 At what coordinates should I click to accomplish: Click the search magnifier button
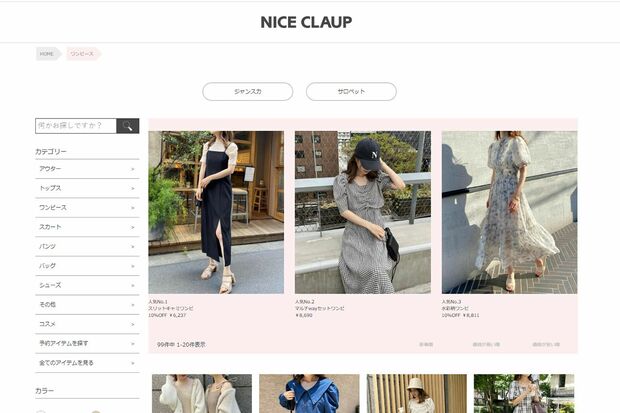coord(128,126)
